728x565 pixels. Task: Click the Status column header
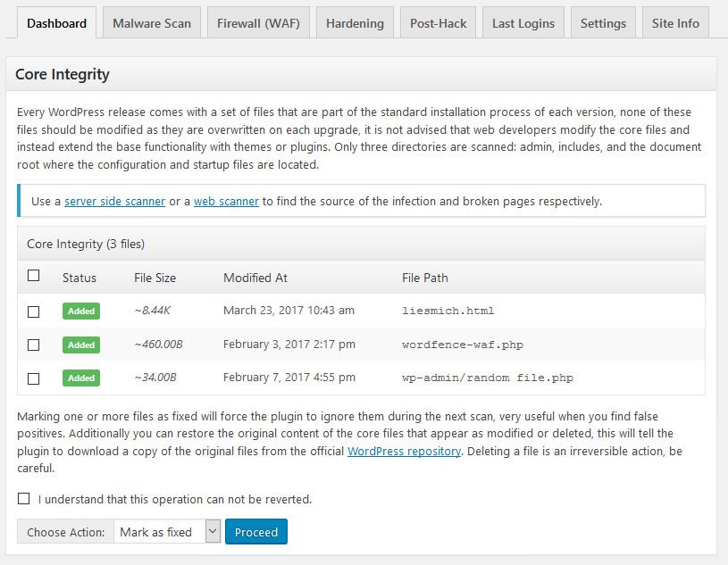79,278
